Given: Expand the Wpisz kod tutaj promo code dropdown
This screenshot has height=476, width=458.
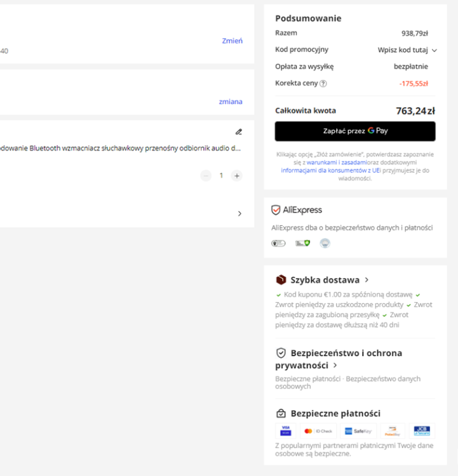Looking at the screenshot, I should click(407, 50).
